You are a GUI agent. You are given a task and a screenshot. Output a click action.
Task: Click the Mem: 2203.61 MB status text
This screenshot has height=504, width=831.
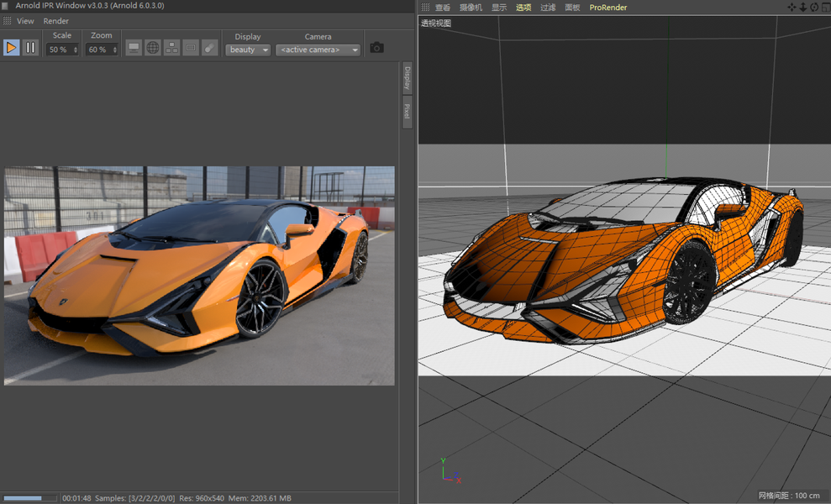click(260, 498)
